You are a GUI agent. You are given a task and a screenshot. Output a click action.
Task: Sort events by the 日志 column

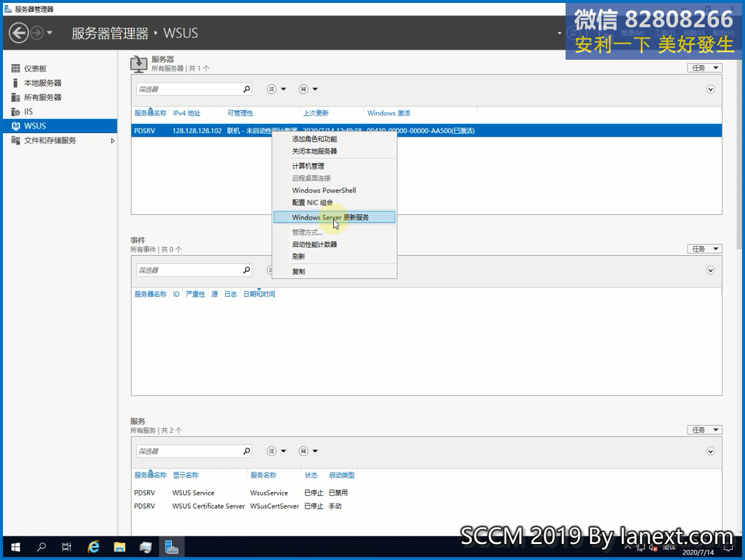(x=230, y=294)
